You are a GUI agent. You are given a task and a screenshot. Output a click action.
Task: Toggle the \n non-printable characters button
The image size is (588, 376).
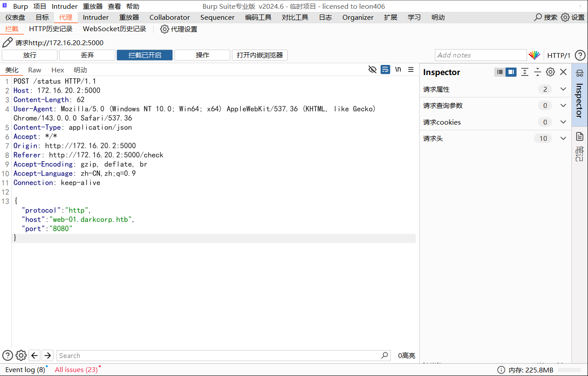398,69
